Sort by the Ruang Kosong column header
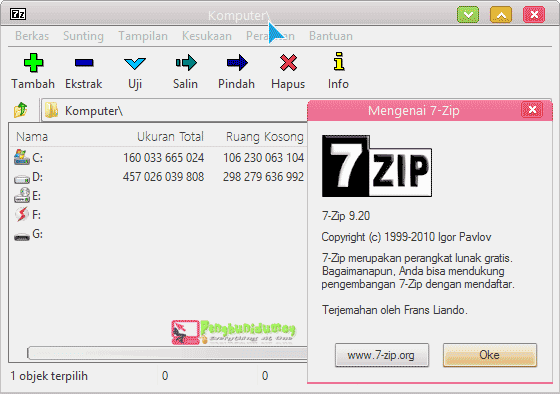 tap(265, 137)
